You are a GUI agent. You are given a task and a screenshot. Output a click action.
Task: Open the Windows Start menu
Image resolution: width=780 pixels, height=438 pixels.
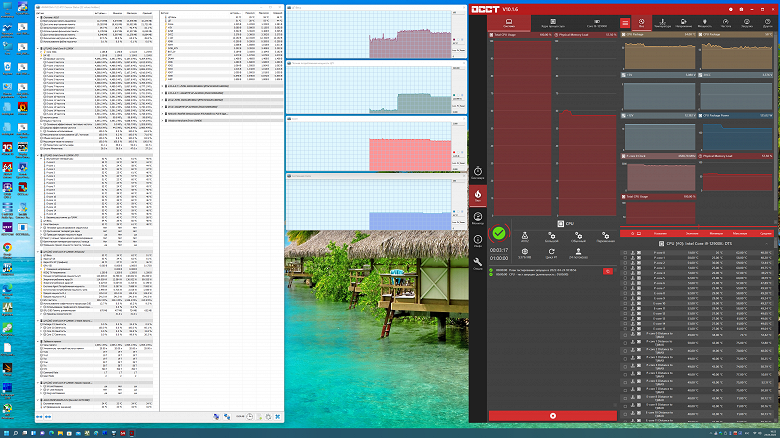(6, 433)
